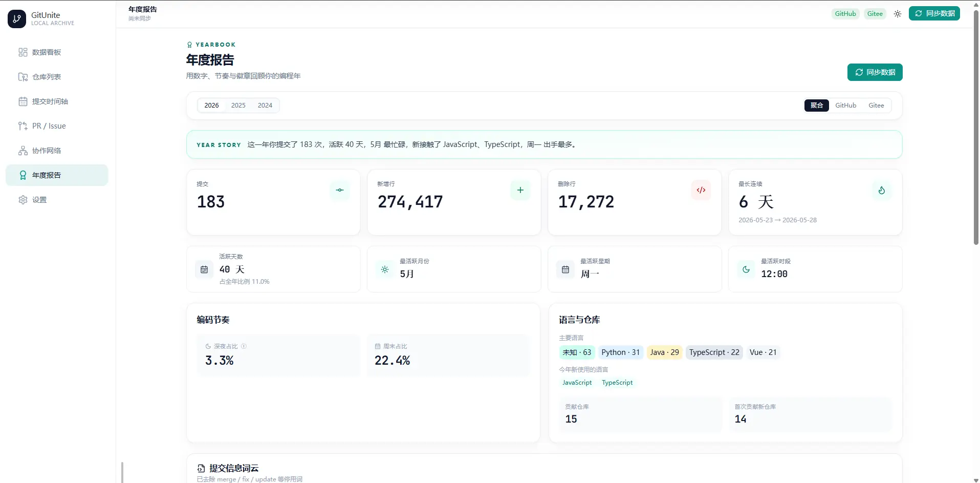Click the Python · 31 language tag
The image size is (980, 483).
[x=621, y=352]
